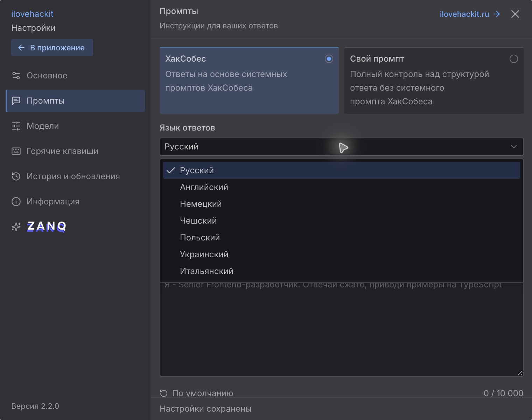The image size is (532, 420).
Task: Reset prompt with По умолчанию
Action: click(196, 393)
